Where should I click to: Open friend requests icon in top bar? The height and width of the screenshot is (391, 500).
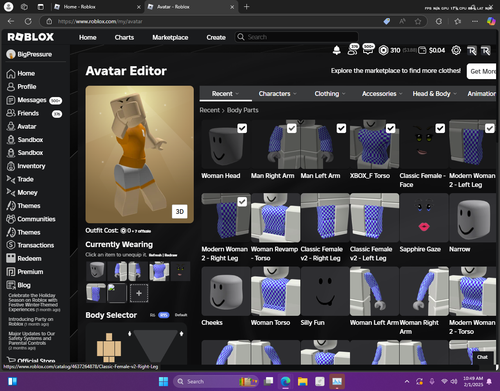point(353,50)
